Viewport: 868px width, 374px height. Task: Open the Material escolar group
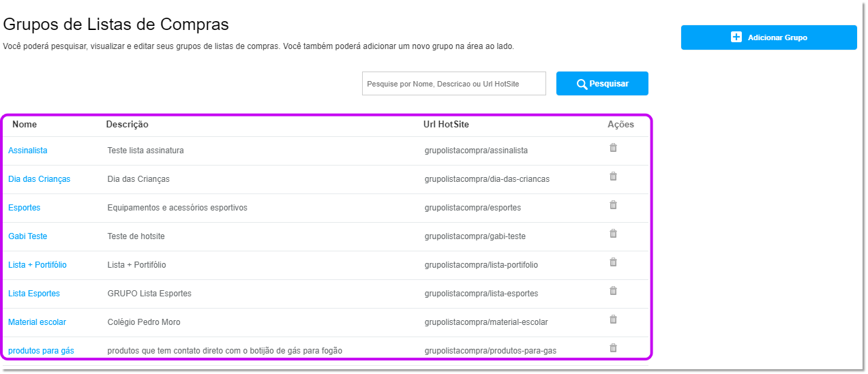point(37,322)
